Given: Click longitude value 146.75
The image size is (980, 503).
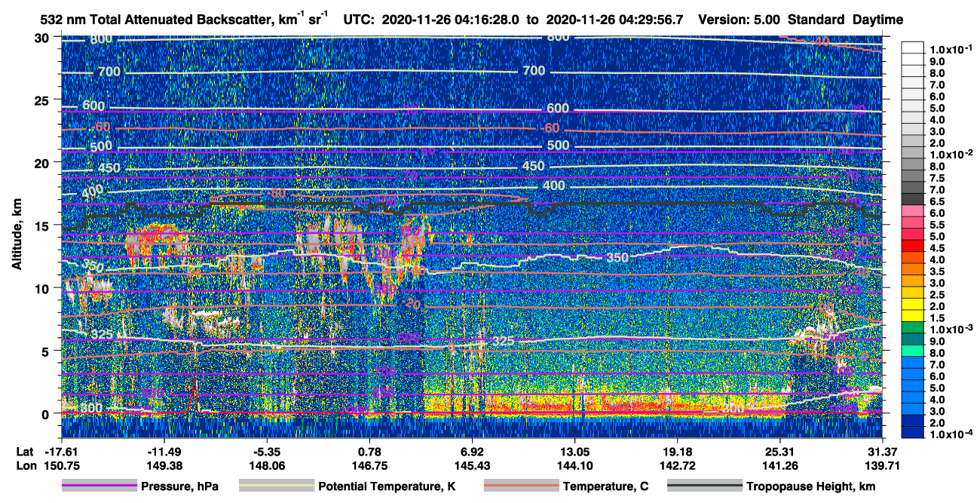Looking at the screenshot, I should tap(369, 466).
